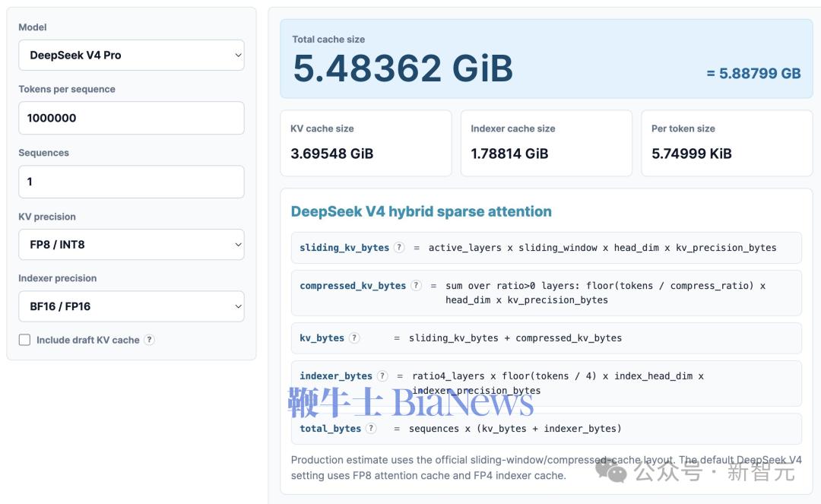Click the Total cache size label
821x504 pixels.
pos(328,40)
